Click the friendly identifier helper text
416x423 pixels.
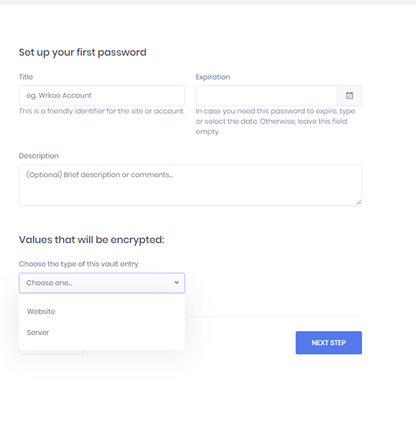(102, 111)
